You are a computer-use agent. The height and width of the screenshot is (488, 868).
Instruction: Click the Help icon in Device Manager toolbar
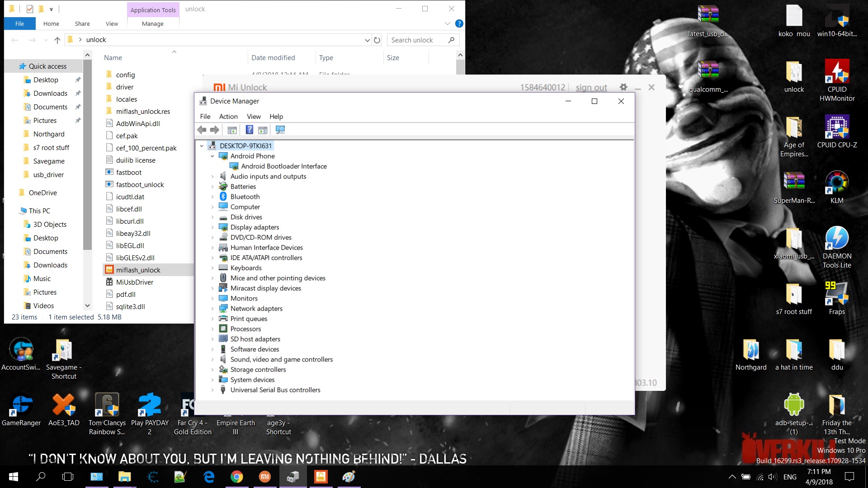click(x=249, y=130)
